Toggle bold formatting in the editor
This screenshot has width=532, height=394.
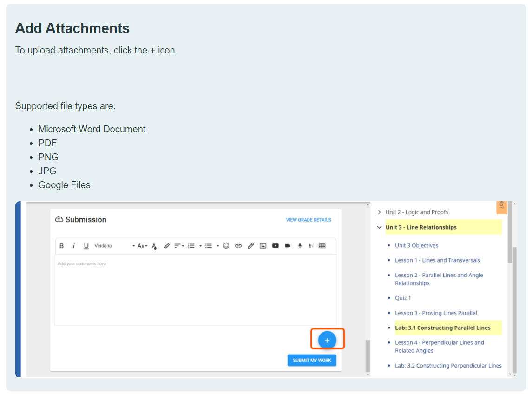click(x=62, y=246)
